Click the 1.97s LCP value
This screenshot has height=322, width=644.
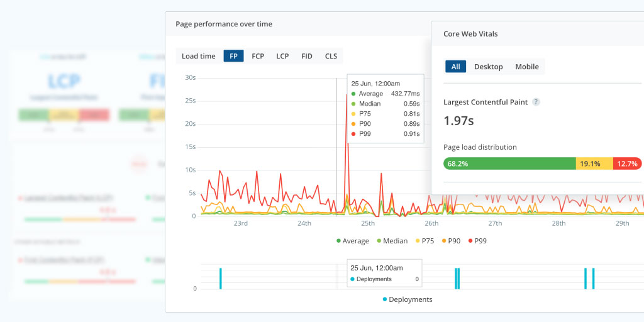(458, 121)
